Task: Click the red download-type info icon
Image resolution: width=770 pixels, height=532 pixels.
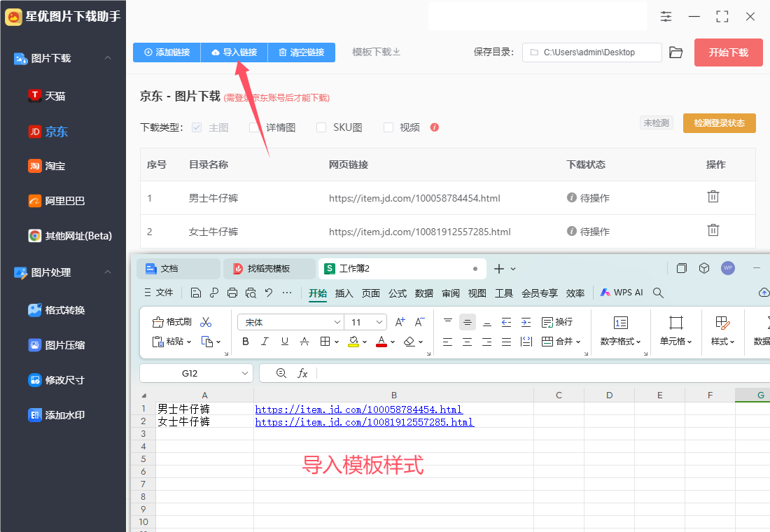Action: click(x=435, y=127)
